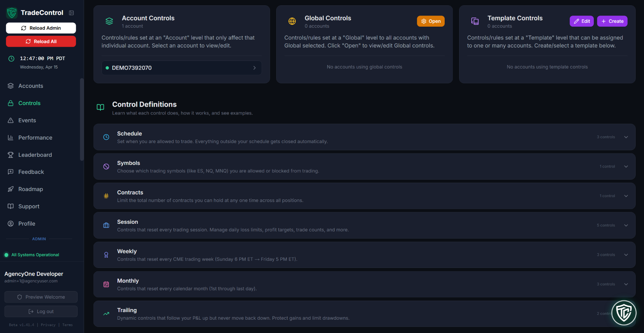
Task: Expand the Schedule control definition
Action: pos(626,137)
